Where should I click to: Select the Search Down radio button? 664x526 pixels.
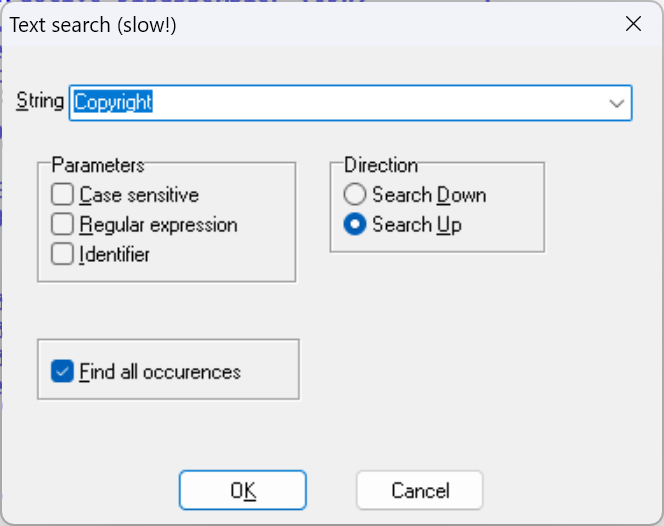tap(355, 195)
